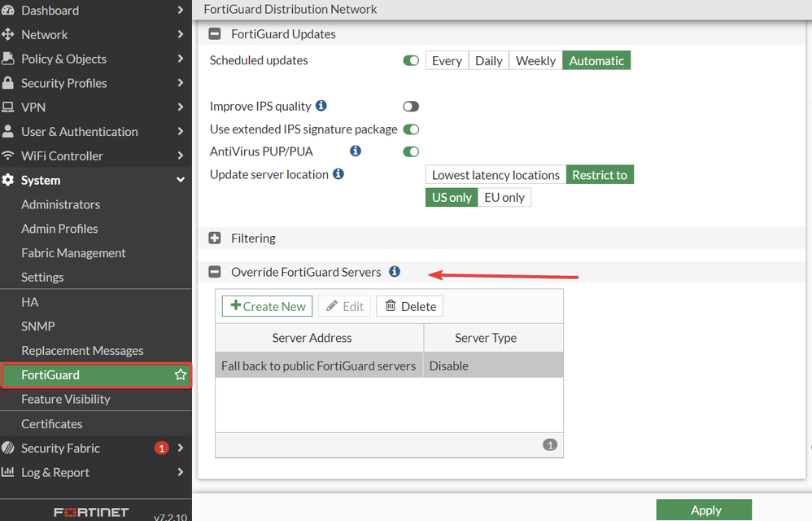The image size is (812, 521).
Task: Expand Policy & Objects chevron
Action: click(x=180, y=59)
